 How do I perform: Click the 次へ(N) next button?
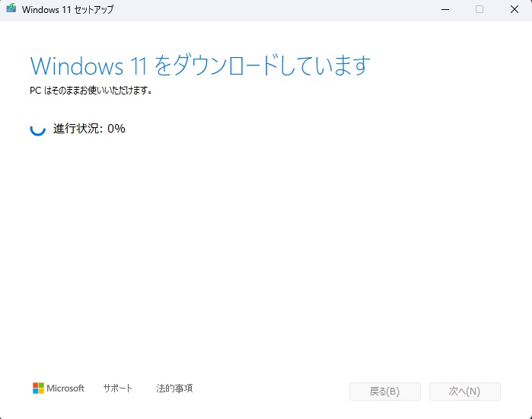tap(465, 392)
